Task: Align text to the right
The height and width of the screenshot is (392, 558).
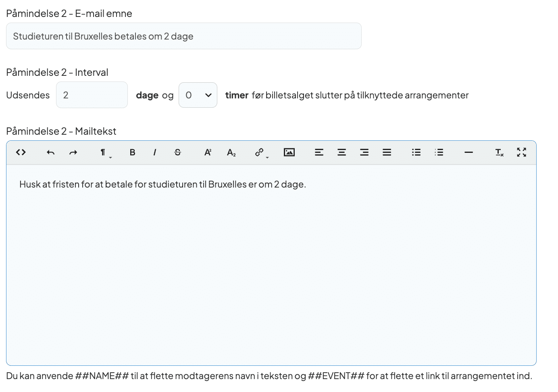Action: pyautogui.click(x=364, y=152)
